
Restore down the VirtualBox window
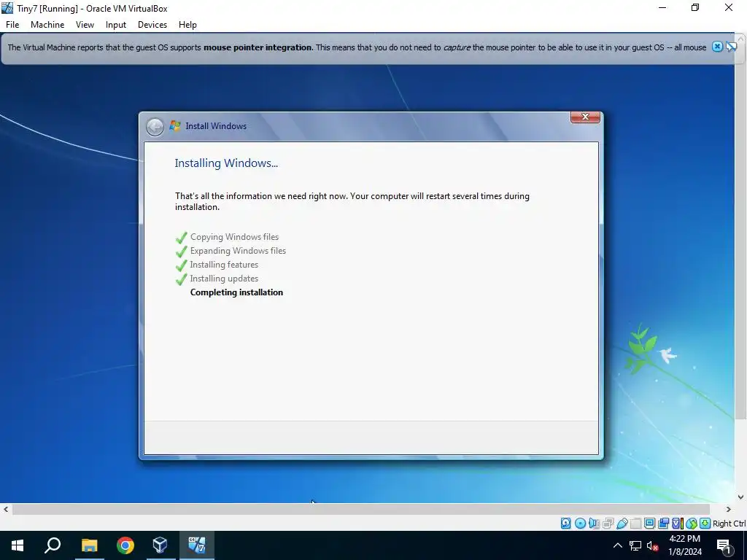tap(695, 7)
